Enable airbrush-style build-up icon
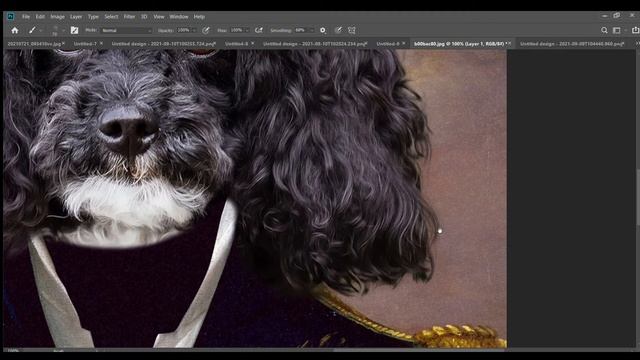 click(258, 30)
